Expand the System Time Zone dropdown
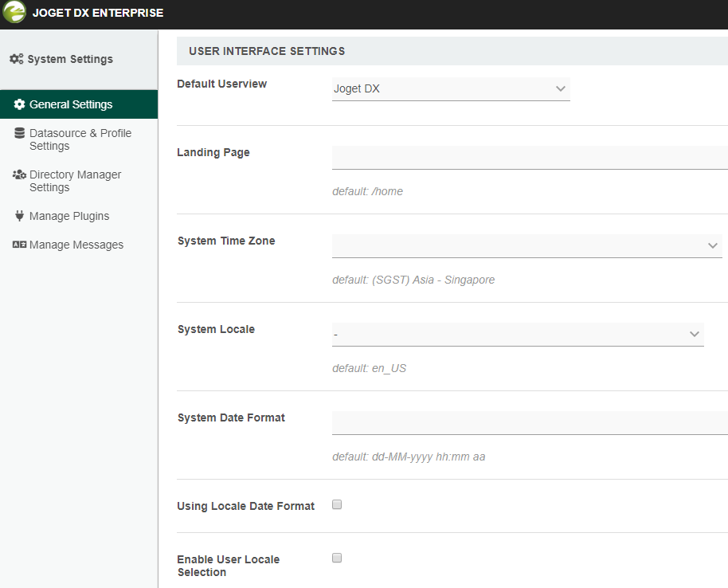This screenshot has height=588, width=728. (526, 246)
